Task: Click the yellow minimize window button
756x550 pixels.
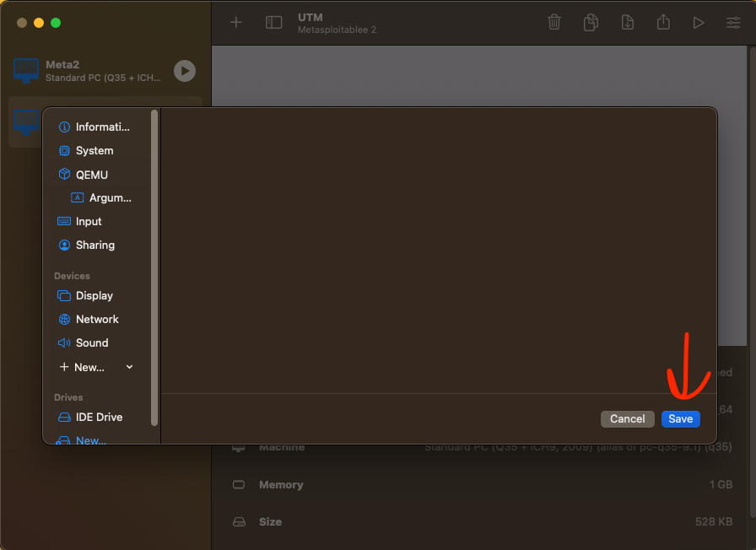Action: click(39, 23)
